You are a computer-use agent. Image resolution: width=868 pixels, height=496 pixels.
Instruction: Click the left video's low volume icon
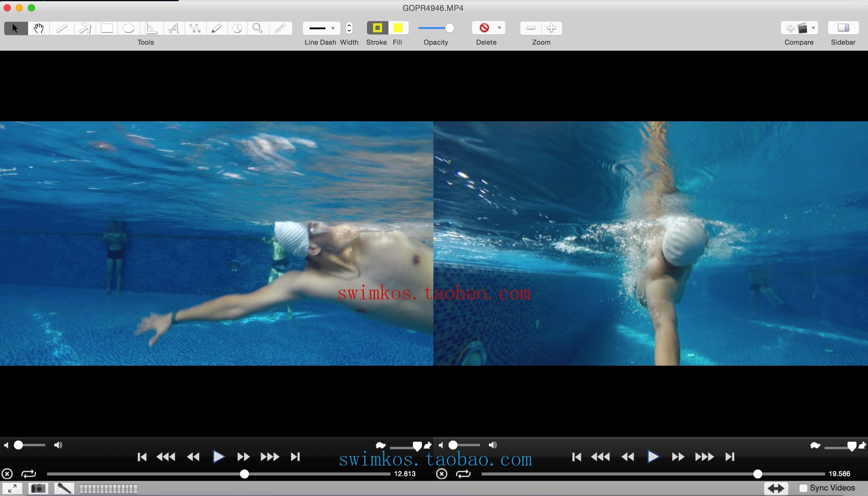pyautogui.click(x=6, y=445)
